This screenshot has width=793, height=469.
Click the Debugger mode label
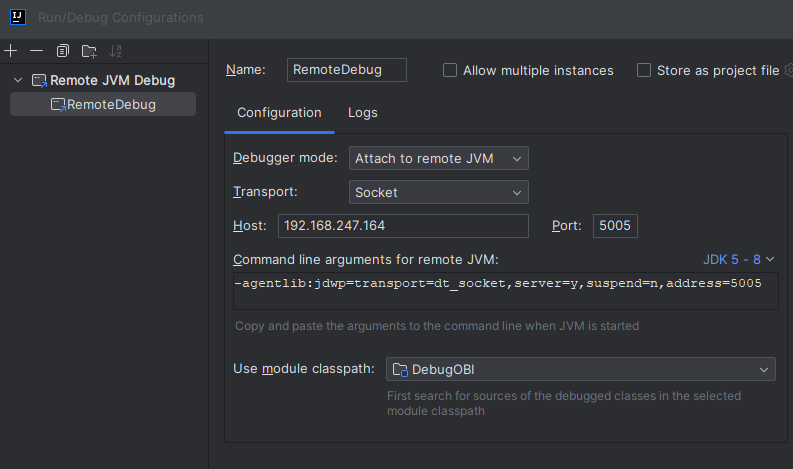click(x=285, y=158)
